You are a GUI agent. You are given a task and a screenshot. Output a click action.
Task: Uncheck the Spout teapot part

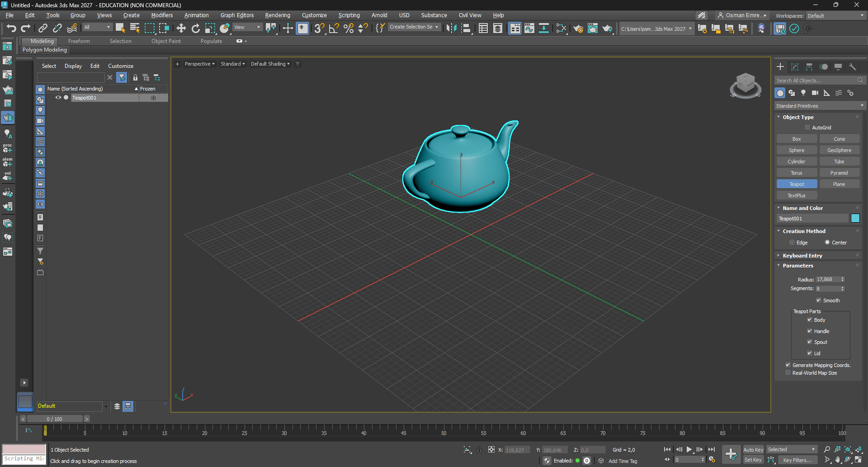(x=810, y=342)
